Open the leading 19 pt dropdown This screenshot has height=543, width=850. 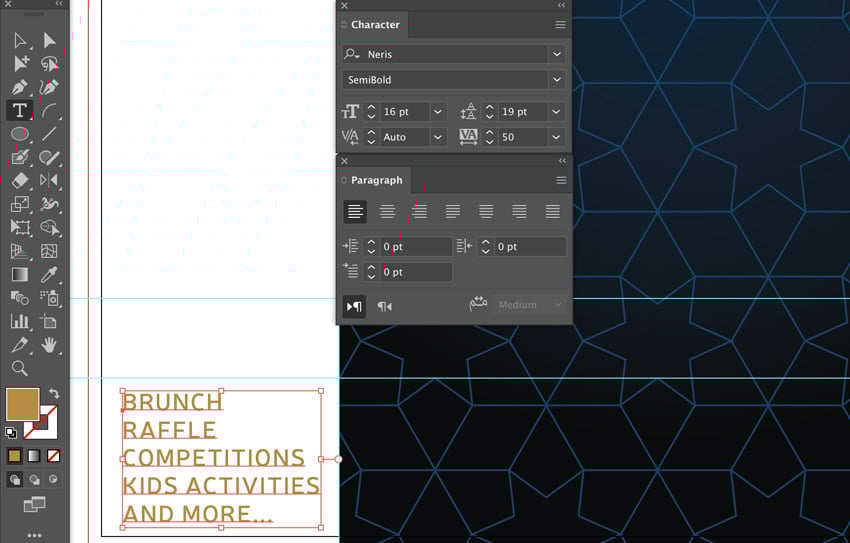pos(556,112)
